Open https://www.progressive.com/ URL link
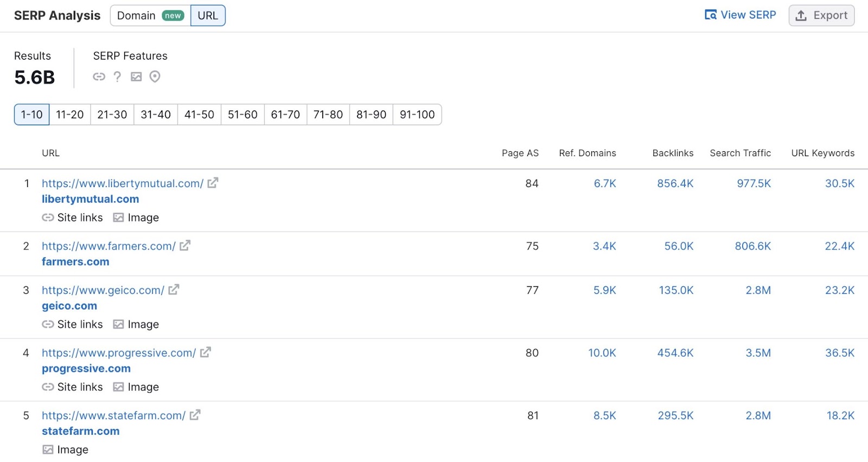 tap(119, 353)
